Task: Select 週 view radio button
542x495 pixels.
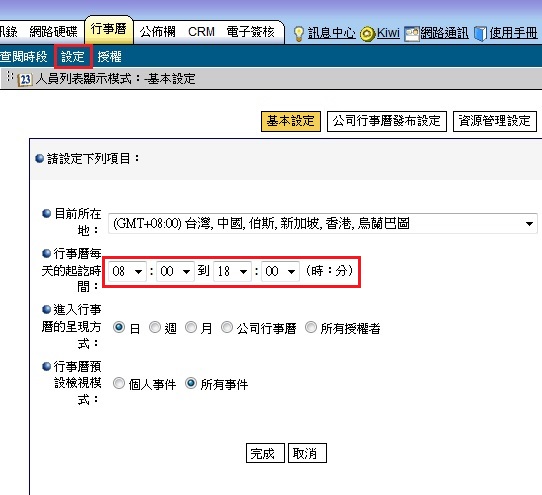Action: 155,327
